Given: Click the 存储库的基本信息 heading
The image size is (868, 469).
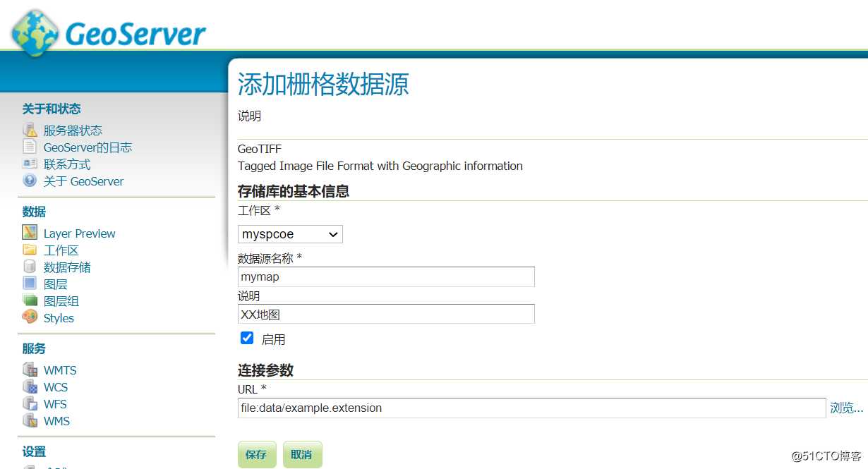Looking at the screenshot, I should [294, 191].
